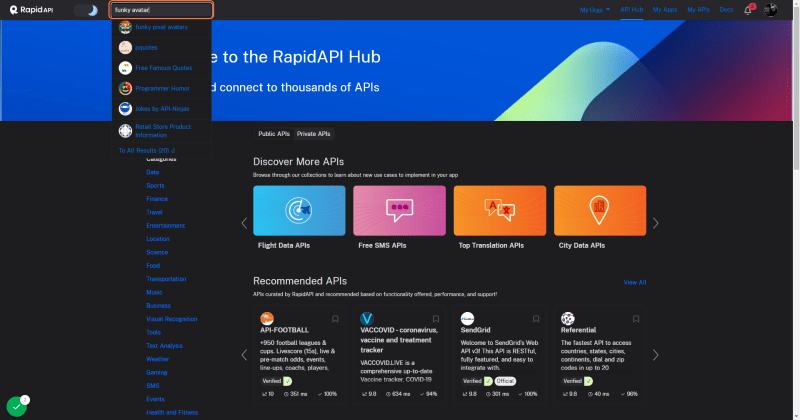Switch to Public APIs tab

pos(274,134)
